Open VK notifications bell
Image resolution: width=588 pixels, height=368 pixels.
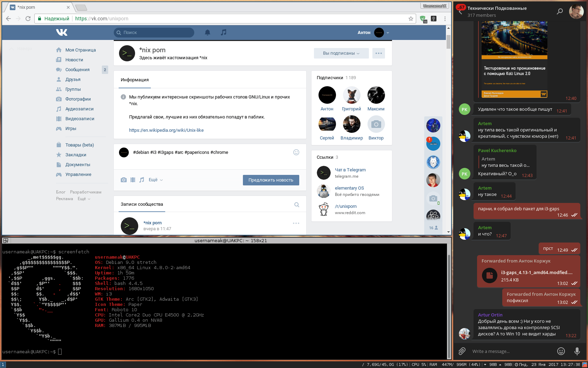(208, 32)
